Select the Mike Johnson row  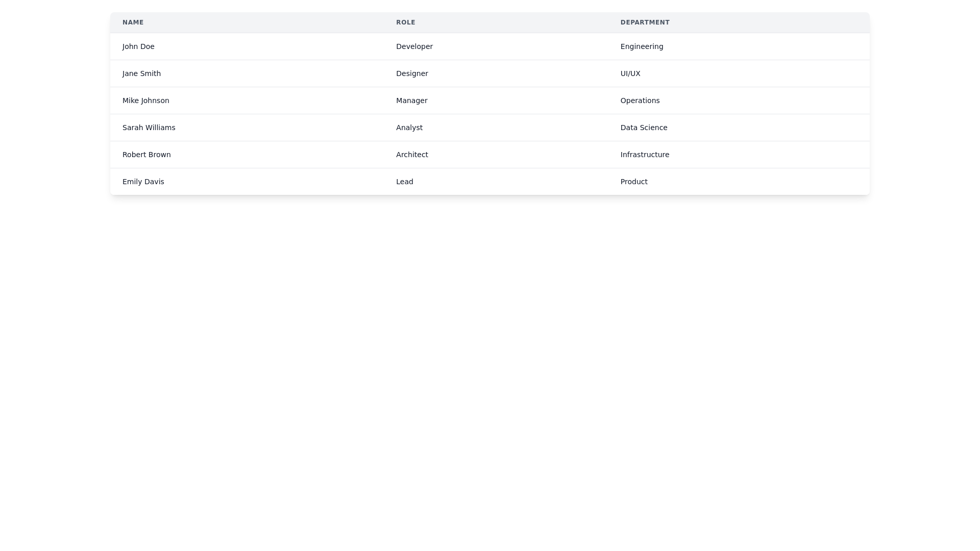[x=145, y=101]
